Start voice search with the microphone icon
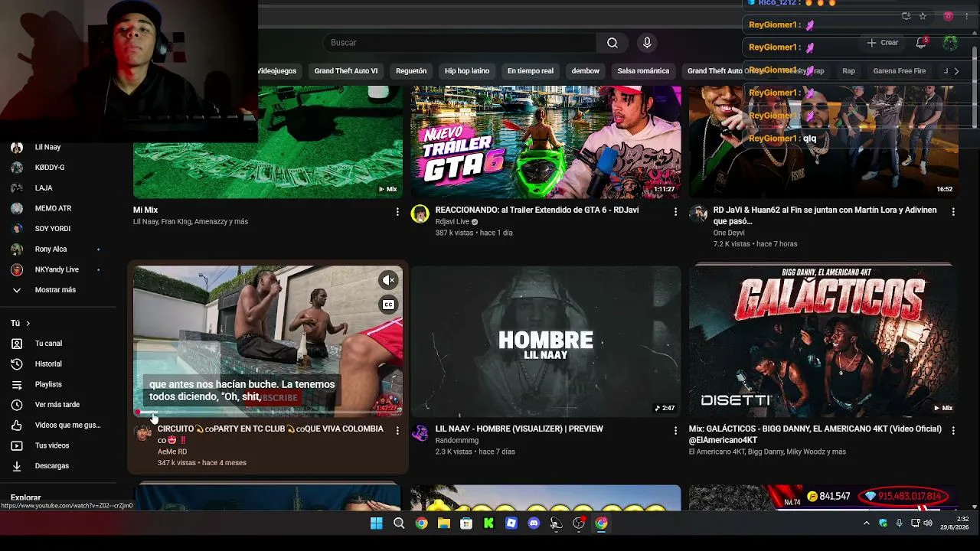 point(647,43)
